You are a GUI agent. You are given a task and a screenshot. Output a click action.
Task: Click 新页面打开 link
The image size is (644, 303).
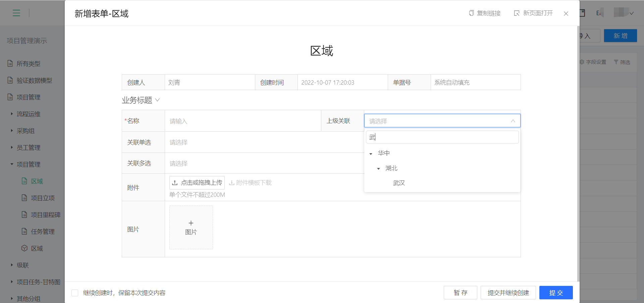[x=538, y=13]
